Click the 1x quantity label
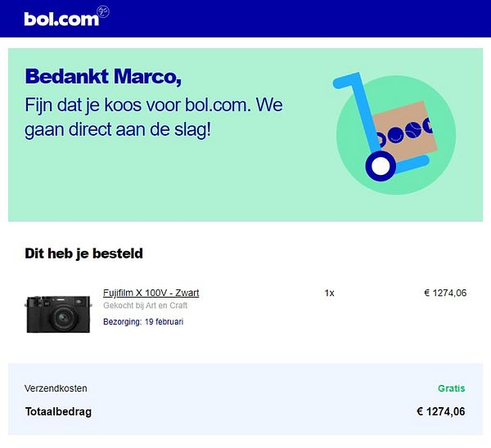The image size is (491, 448). 329,293
